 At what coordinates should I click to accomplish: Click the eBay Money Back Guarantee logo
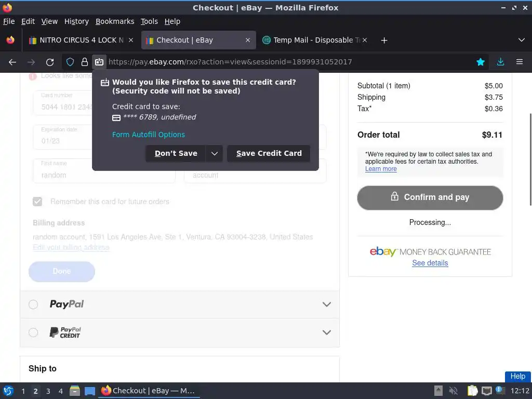click(x=430, y=252)
